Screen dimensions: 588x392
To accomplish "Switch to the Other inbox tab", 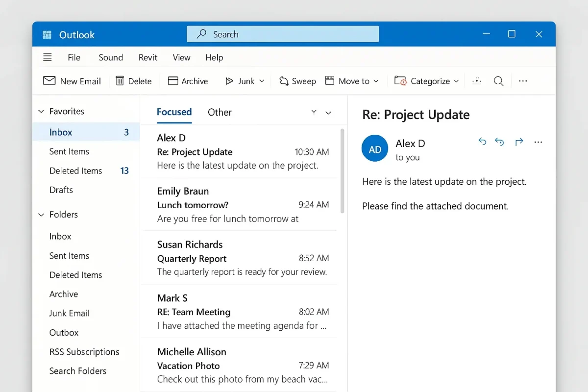I will pos(220,112).
